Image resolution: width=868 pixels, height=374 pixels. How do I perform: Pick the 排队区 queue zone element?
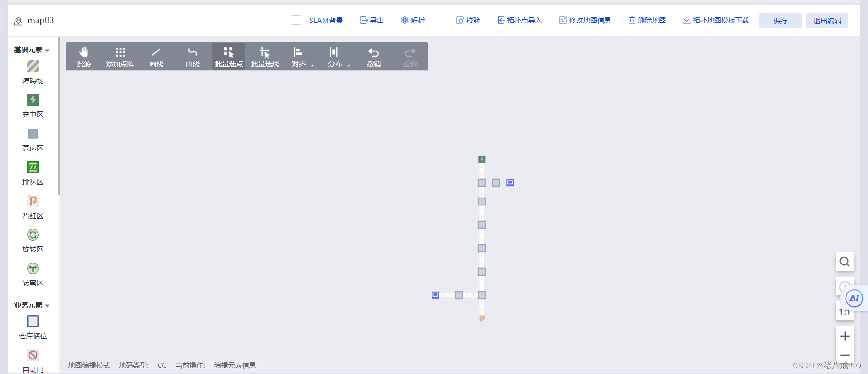[33, 173]
